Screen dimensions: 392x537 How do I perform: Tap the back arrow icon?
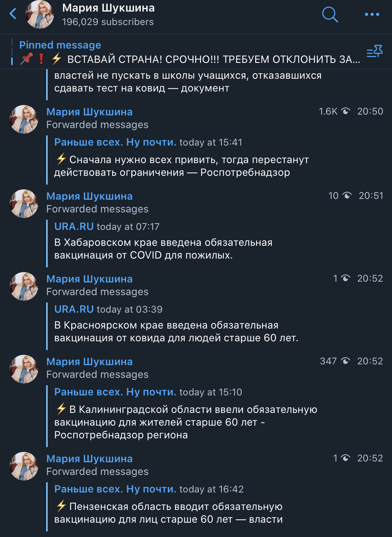[x=13, y=14]
